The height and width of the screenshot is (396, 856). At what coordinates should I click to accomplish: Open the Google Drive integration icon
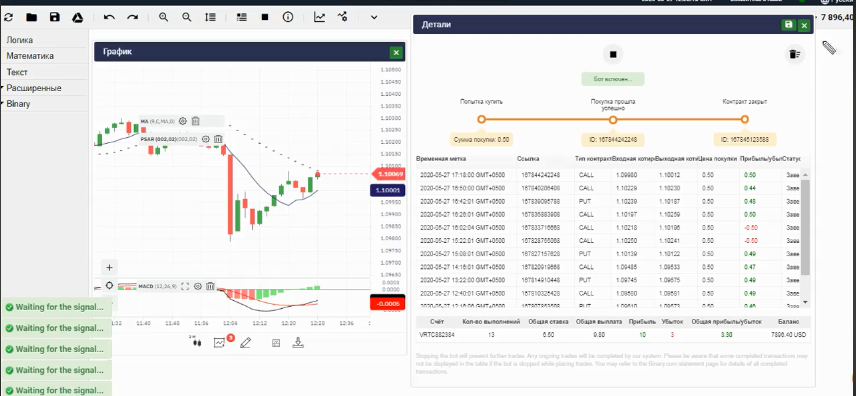click(x=78, y=17)
